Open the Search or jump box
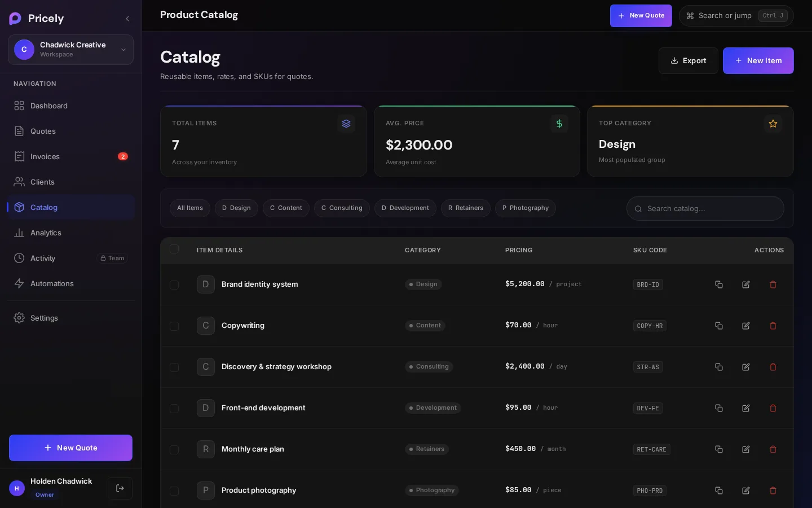This screenshot has height=508, width=812. pyautogui.click(x=736, y=16)
